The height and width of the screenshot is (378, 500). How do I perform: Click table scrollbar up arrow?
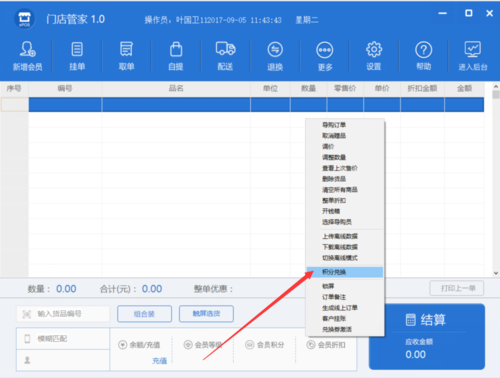[x=496, y=86]
